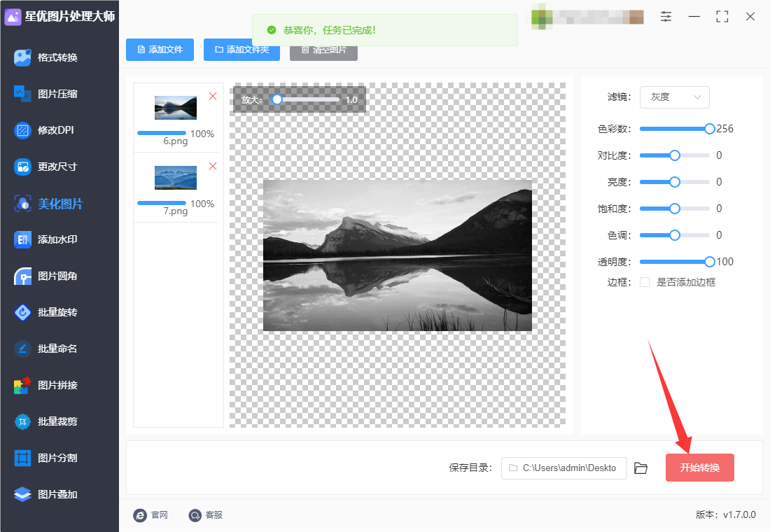Enable the 是否添加边框 border checkbox
The image size is (770, 532).
click(x=645, y=282)
